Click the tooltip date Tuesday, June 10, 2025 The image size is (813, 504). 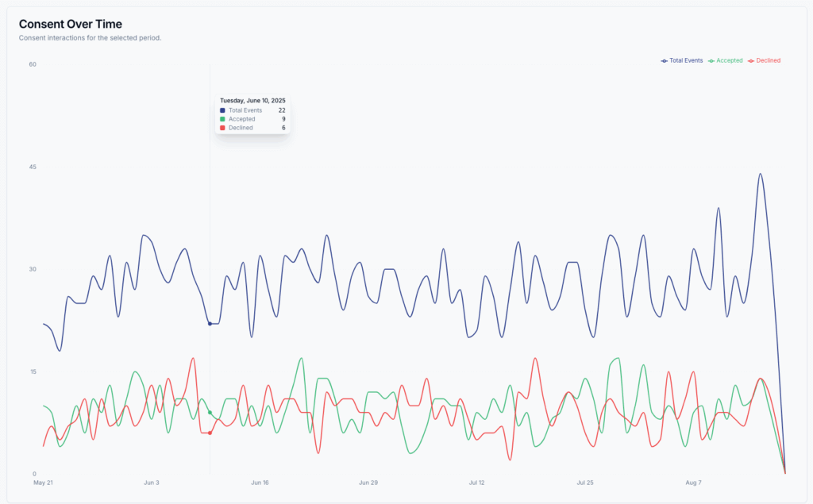click(252, 101)
